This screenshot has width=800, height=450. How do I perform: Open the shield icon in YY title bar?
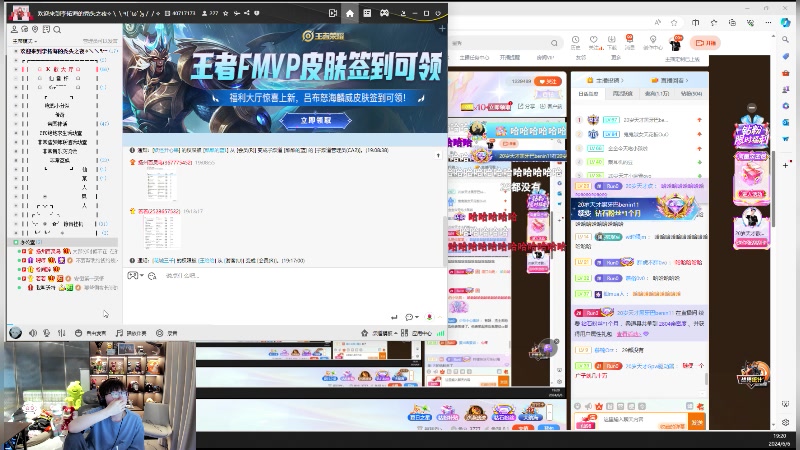(257, 13)
